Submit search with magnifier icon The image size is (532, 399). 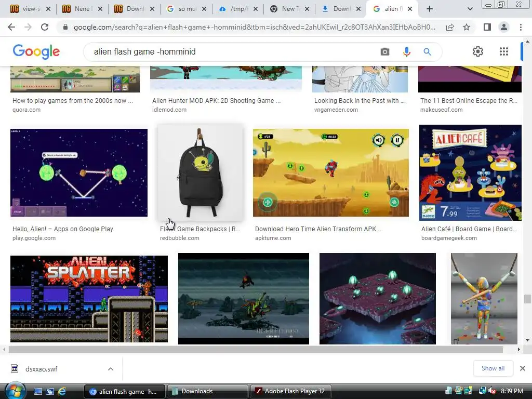pos(427,51)
